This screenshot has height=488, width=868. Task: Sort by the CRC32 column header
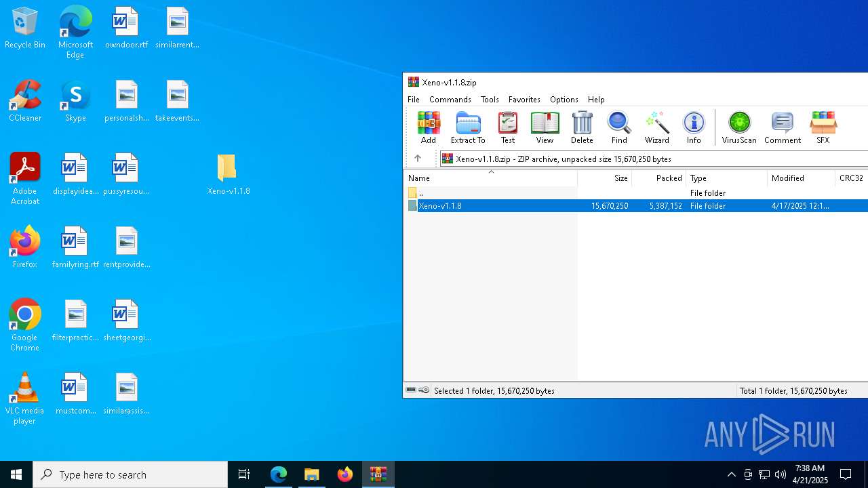852,178
